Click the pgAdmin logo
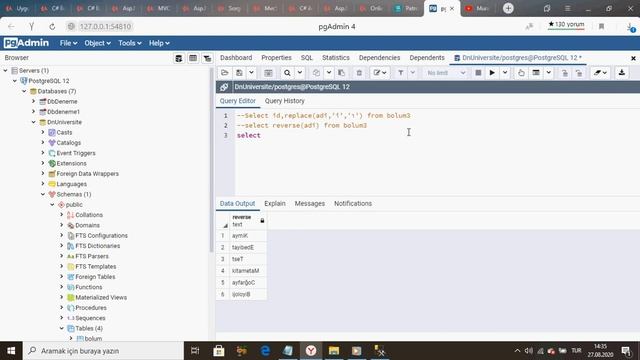Viewport: 640px width, 360px height. pyautogui.click(x=26, y=43)
